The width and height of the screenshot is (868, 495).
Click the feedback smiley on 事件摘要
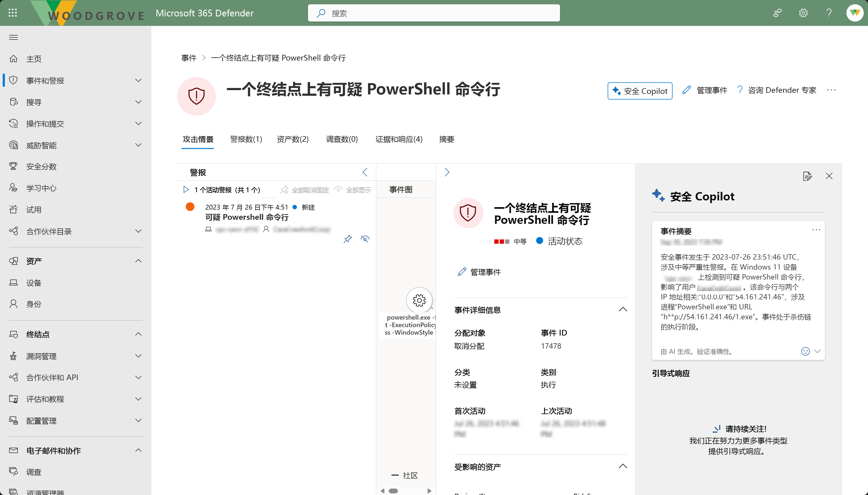806,351
